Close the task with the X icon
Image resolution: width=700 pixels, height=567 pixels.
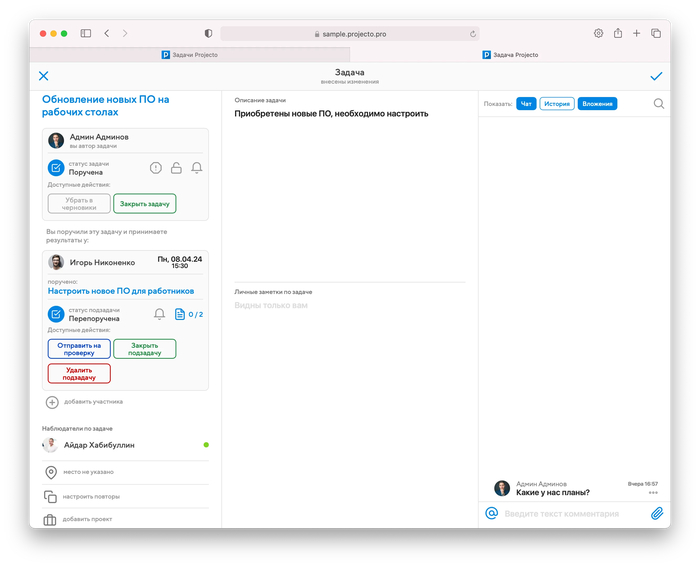[x=43, y=76]
